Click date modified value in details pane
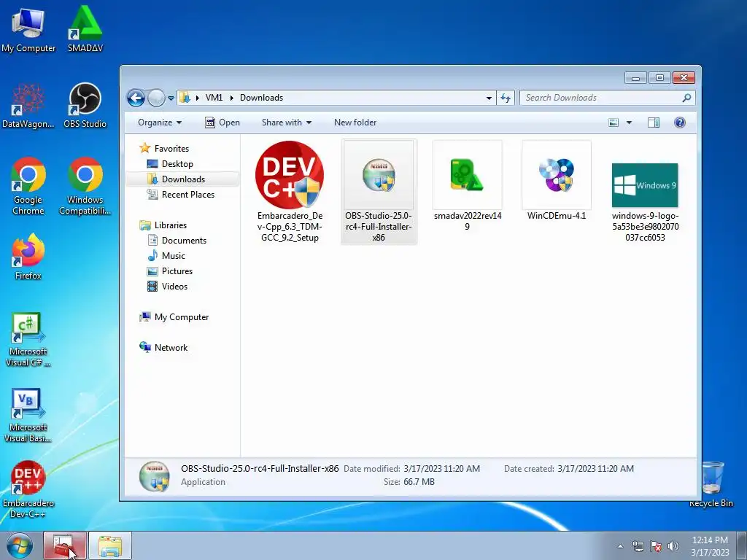The image size is (747, 560). [441, 469]
